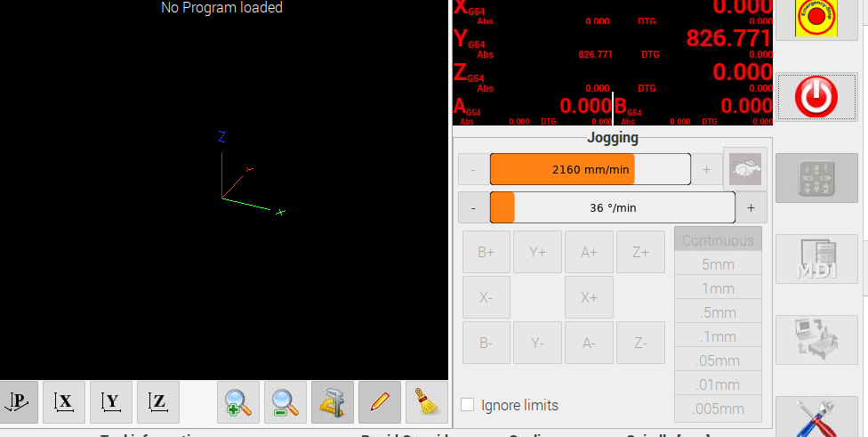Set preview to Y axis view
The image size is (868, 437).
click(x=111, y=402)
